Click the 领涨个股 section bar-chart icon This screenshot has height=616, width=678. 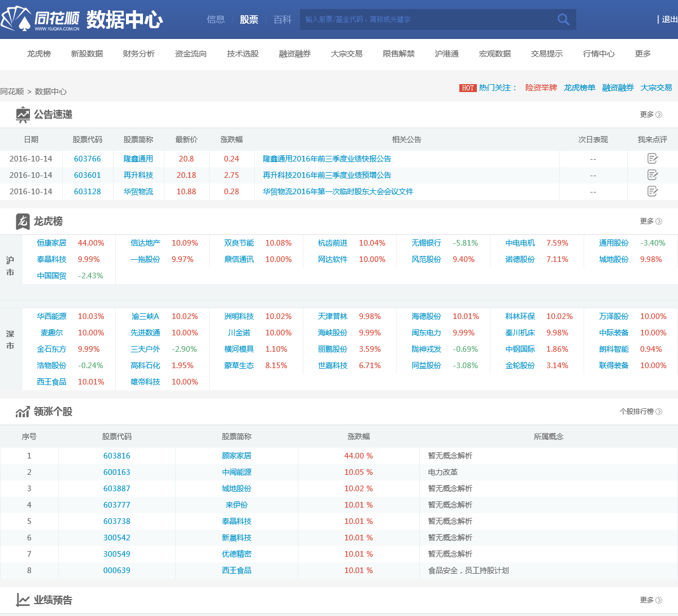(x=23, y=412)
